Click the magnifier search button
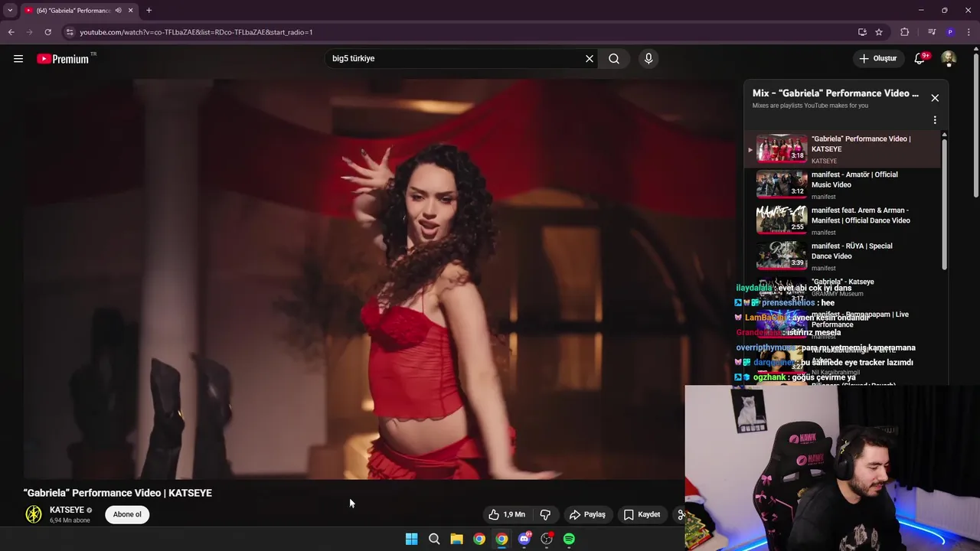 [x=614, y=59]
